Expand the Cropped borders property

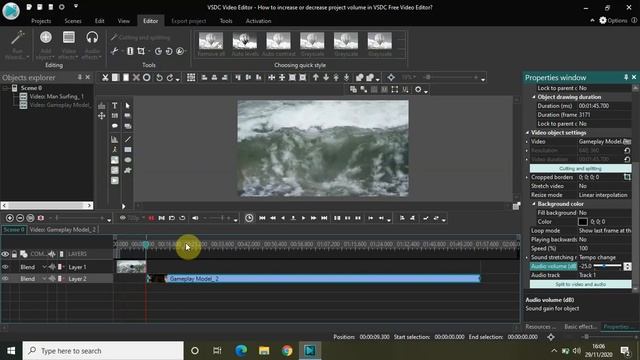[x=527, y=178]
